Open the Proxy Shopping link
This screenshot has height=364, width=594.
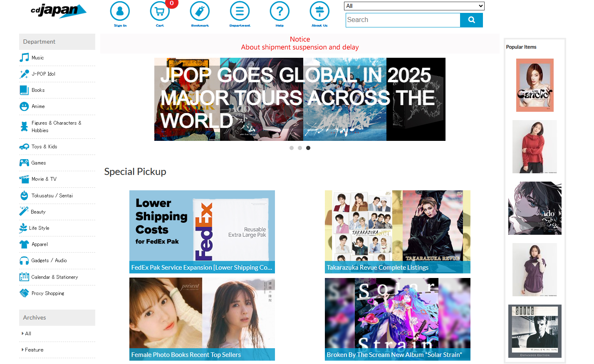point(48,293)
